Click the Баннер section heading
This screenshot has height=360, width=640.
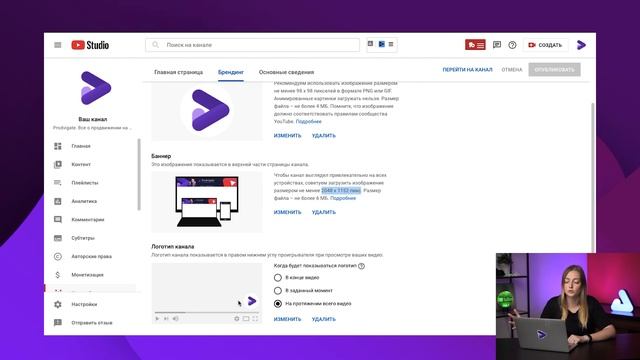click(x=161, y=156)
